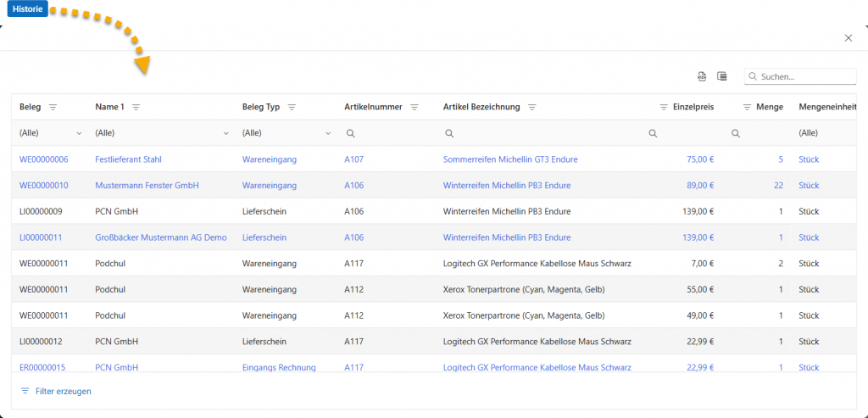The width and height of the screenshot is (868, 418).
Task: Export the table to XLSX file
Action: [702, 76]
